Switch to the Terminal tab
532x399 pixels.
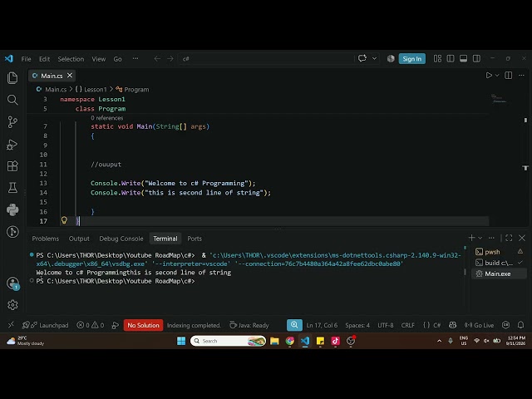(165, 239)
